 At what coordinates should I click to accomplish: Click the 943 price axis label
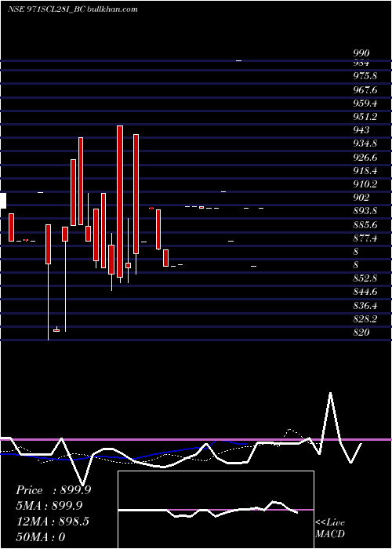pyautogui.click(x=361, y=130)
